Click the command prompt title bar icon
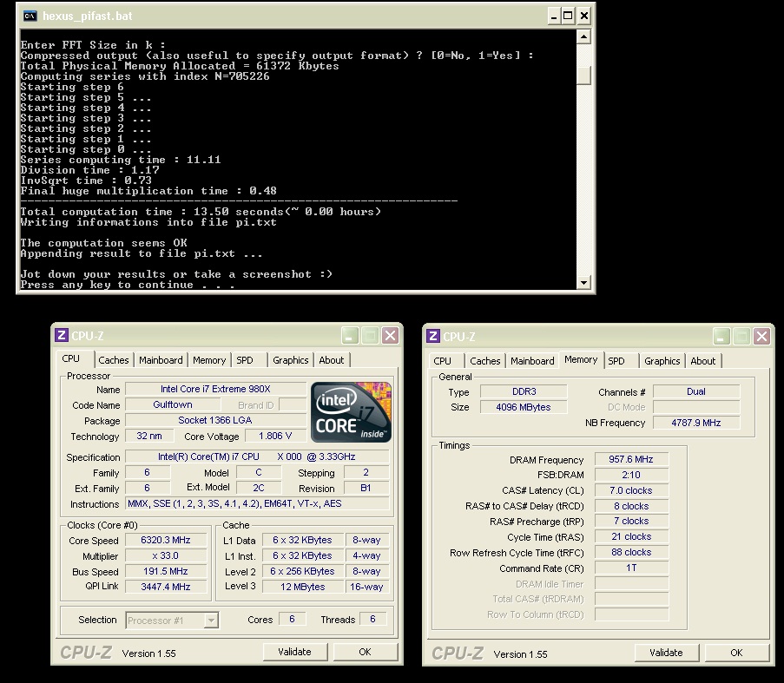 tap(30, 16)
